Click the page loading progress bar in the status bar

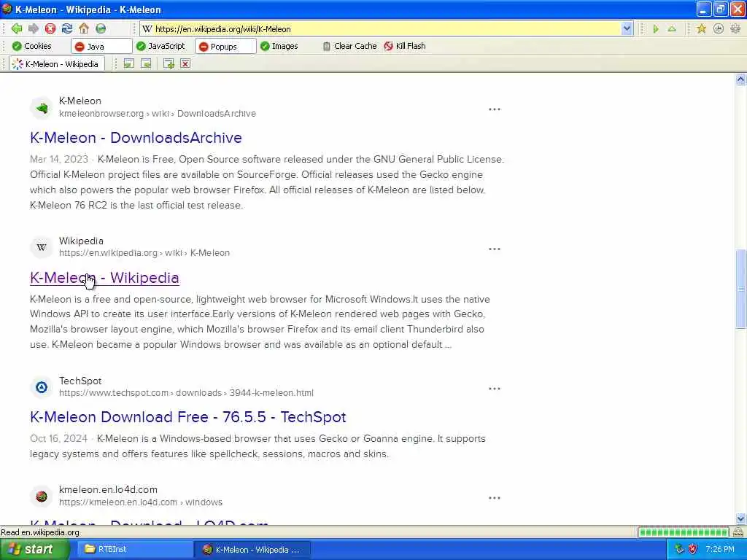[684, 532]
